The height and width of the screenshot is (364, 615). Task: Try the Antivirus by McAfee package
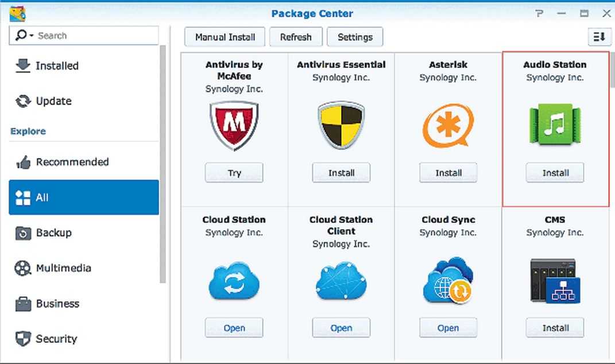click(234, 173)
